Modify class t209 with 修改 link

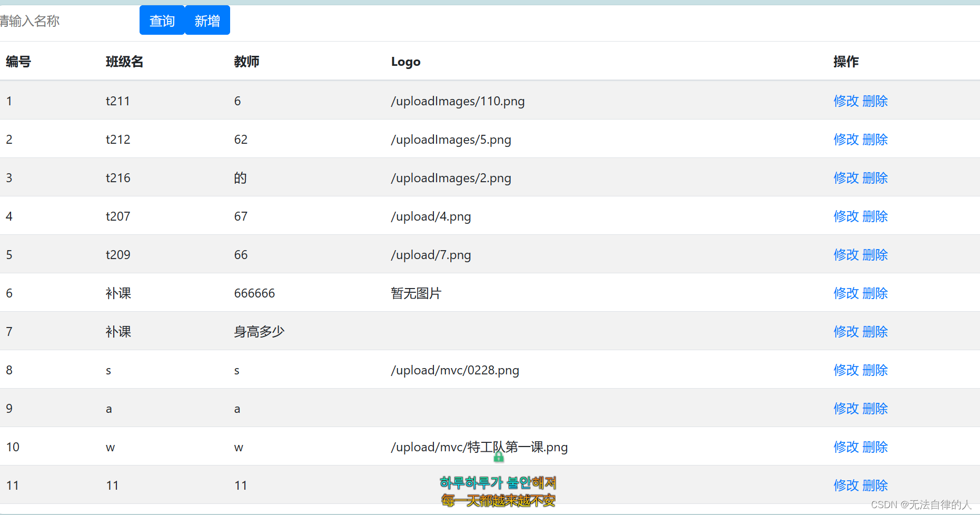coord(846,254)
